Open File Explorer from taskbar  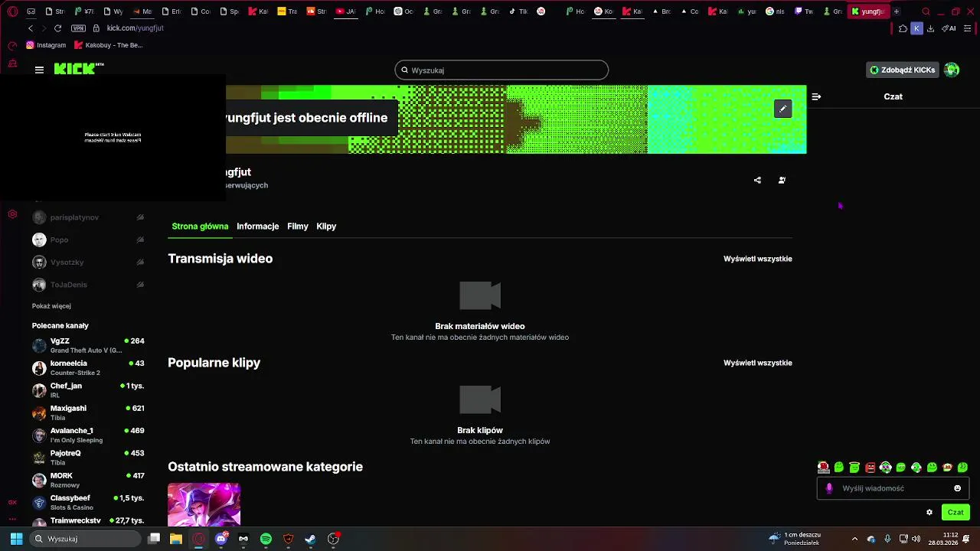point(176,539)
